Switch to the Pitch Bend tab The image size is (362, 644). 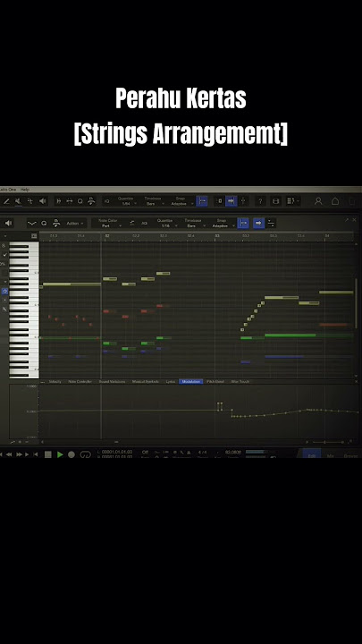pyautogui.click(x=215, y=382)
